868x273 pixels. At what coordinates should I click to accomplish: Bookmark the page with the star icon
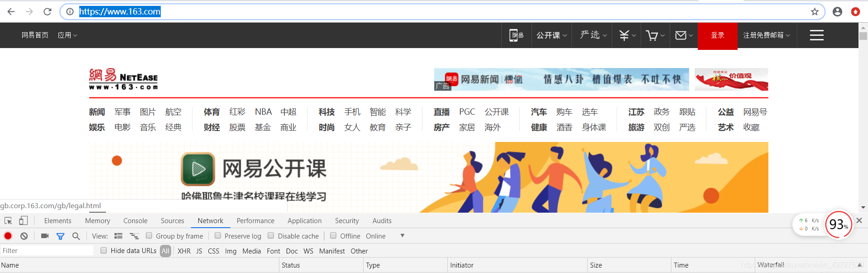(815, 12)
